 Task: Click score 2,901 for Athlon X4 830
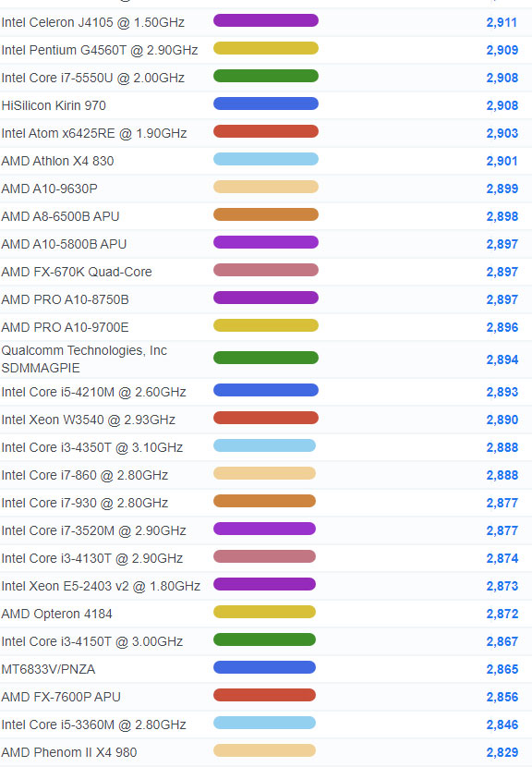pos(502,161)
